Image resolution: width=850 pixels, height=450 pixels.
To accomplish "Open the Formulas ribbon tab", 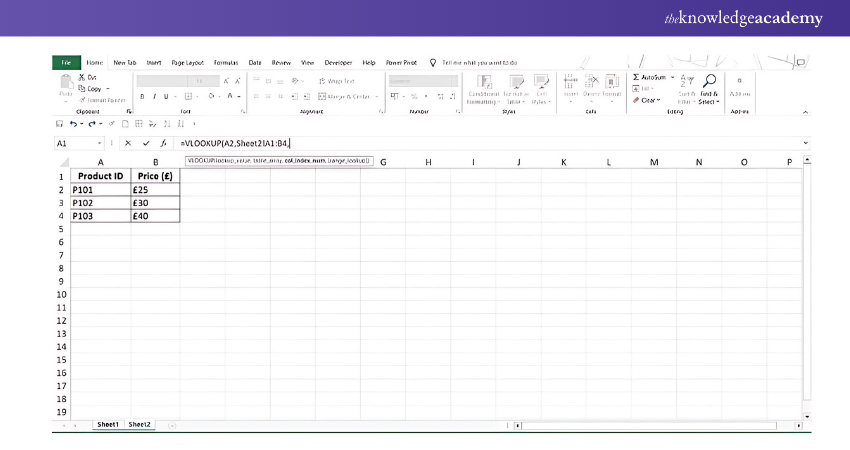I will point(227,62).
